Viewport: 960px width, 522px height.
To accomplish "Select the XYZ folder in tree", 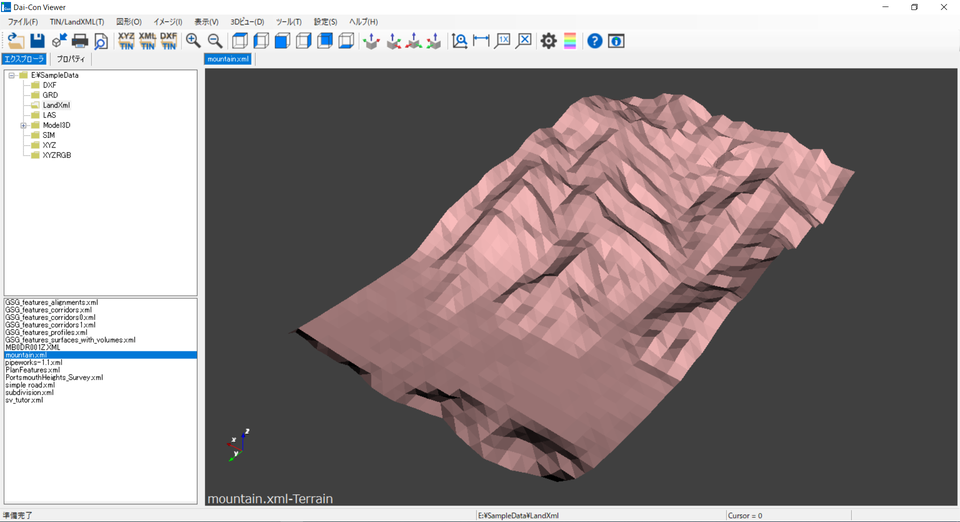I will click(49, 145).
